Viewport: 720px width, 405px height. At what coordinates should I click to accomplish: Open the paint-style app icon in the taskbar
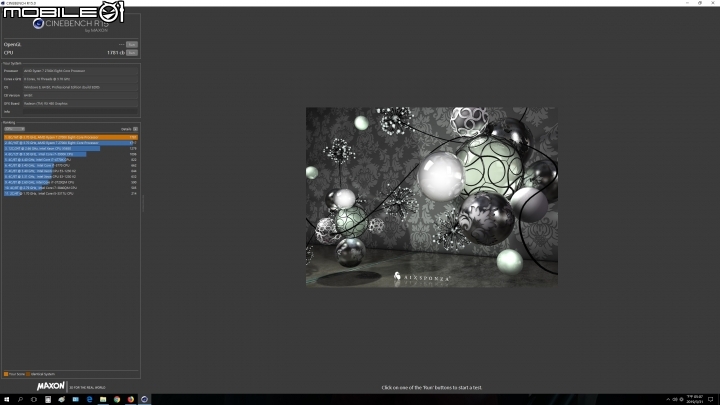point(62,399)
